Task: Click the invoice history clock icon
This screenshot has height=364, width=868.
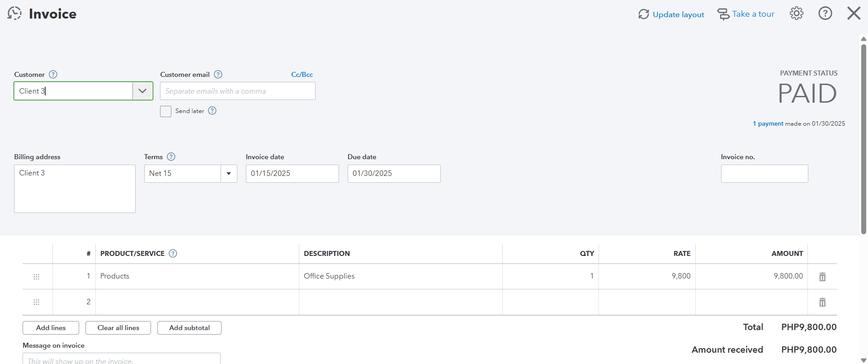Action: pos(14,14)
